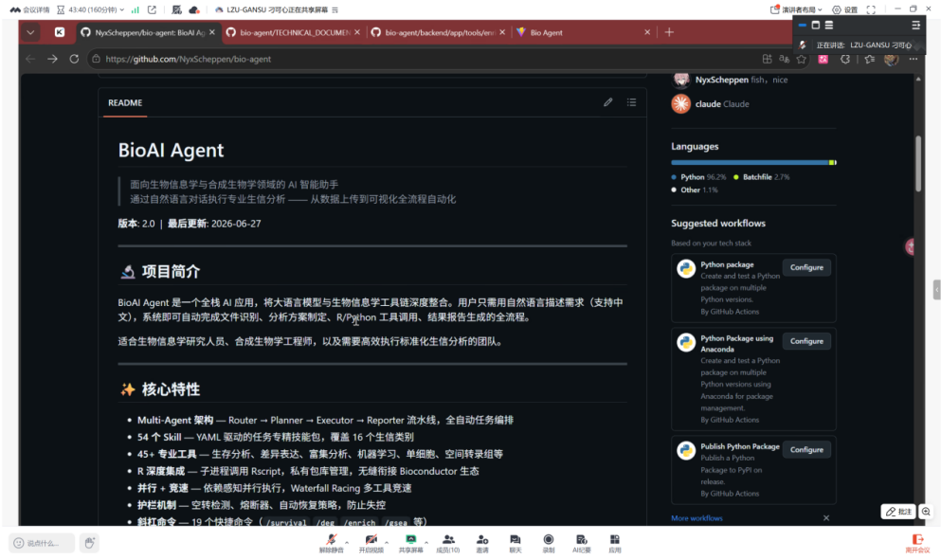Expand speaker panel menu icon at right

(915, 26)
